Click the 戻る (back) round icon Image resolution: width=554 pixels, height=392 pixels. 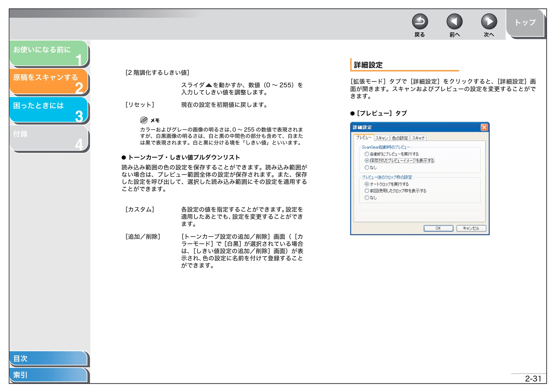click(x=420, y=22)
